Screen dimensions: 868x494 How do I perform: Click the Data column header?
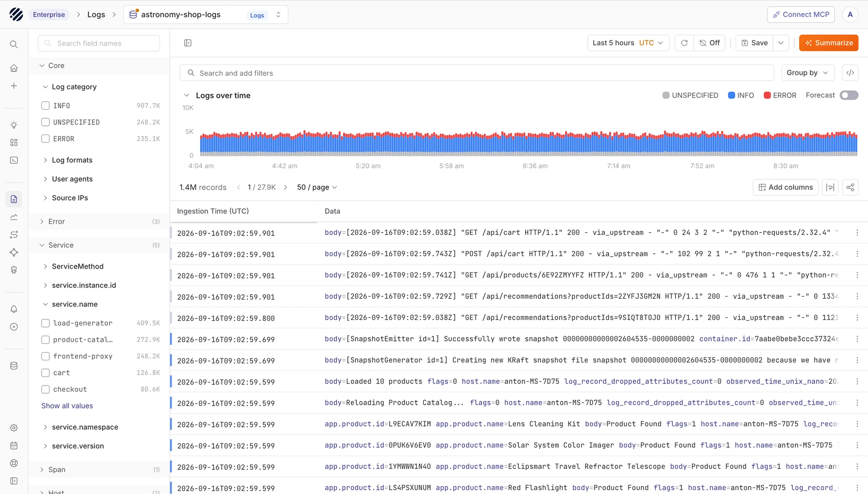332,211
